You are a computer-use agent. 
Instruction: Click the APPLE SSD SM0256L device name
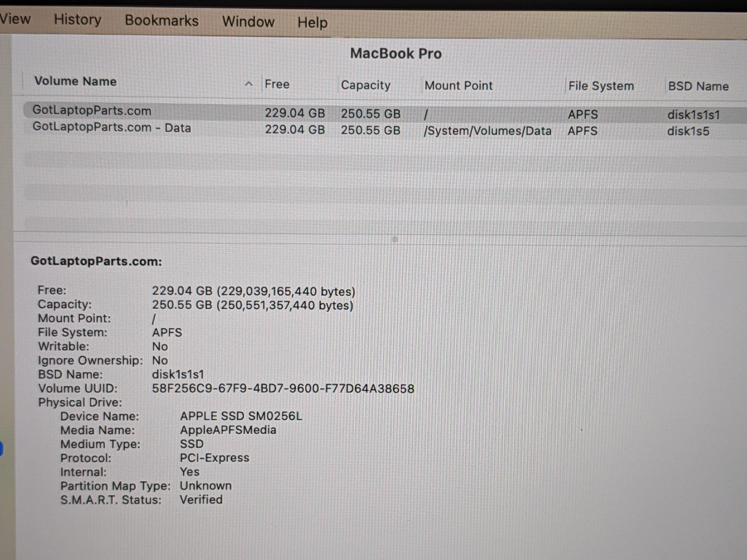pyautogui.click(x=241, y=416)
